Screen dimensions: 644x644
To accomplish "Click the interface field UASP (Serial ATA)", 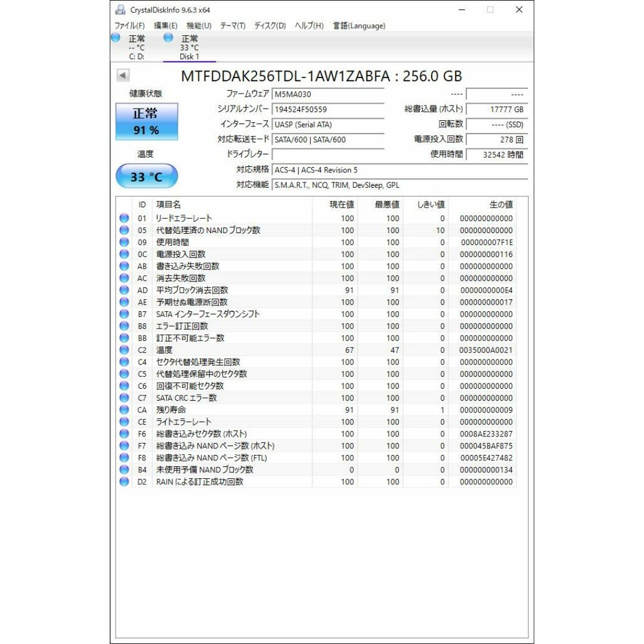I will click(328, 125).
